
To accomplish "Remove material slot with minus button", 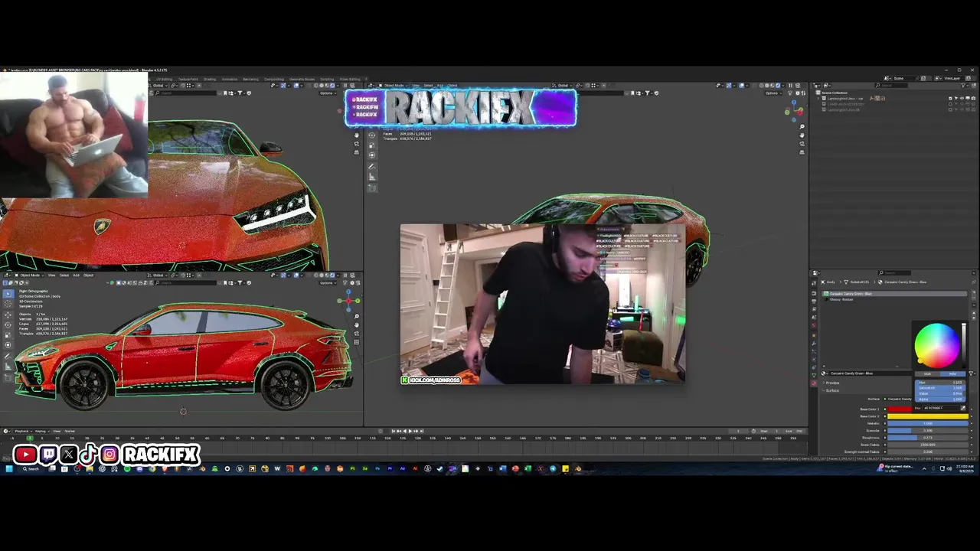I will pos(974,298).
